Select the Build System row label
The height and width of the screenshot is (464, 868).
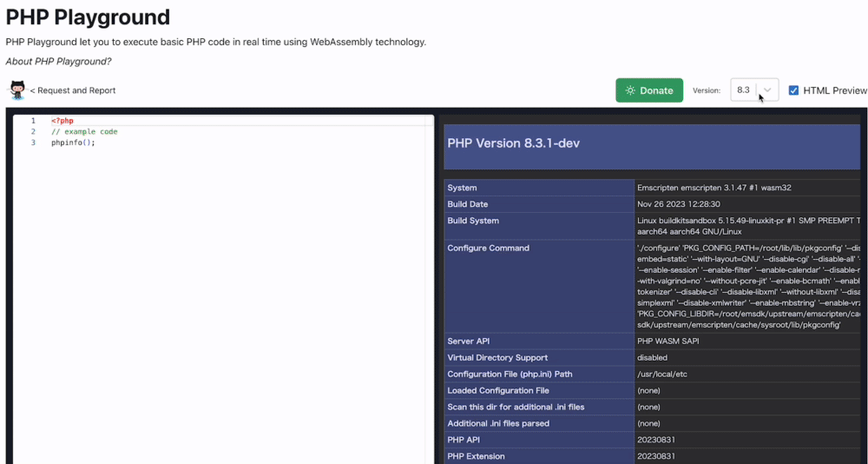473,221
